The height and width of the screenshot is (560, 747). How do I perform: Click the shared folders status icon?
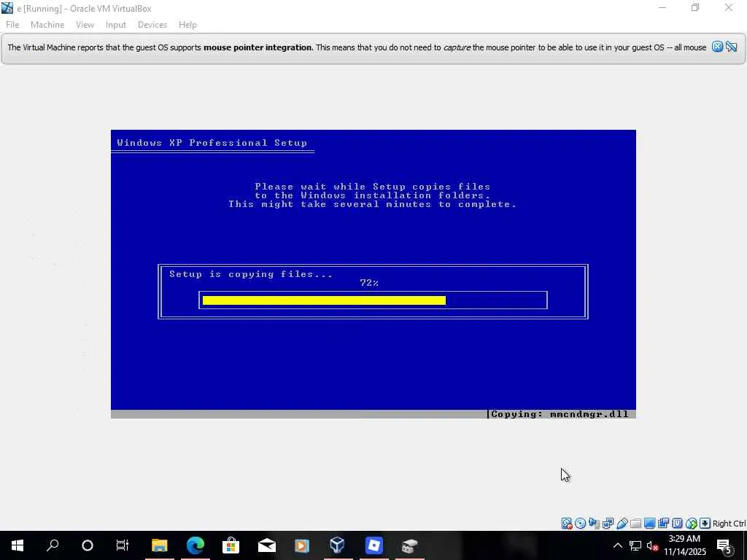(635, 524)
